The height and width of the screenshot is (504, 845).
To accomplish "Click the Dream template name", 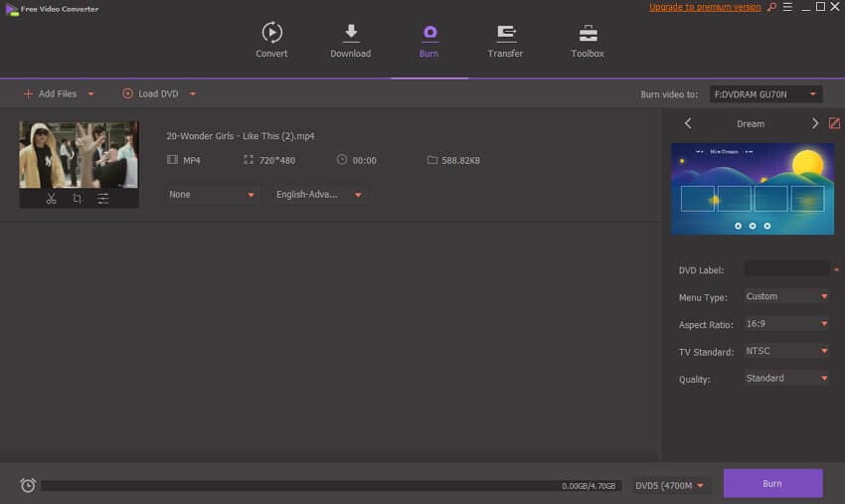I will point(751,124).
